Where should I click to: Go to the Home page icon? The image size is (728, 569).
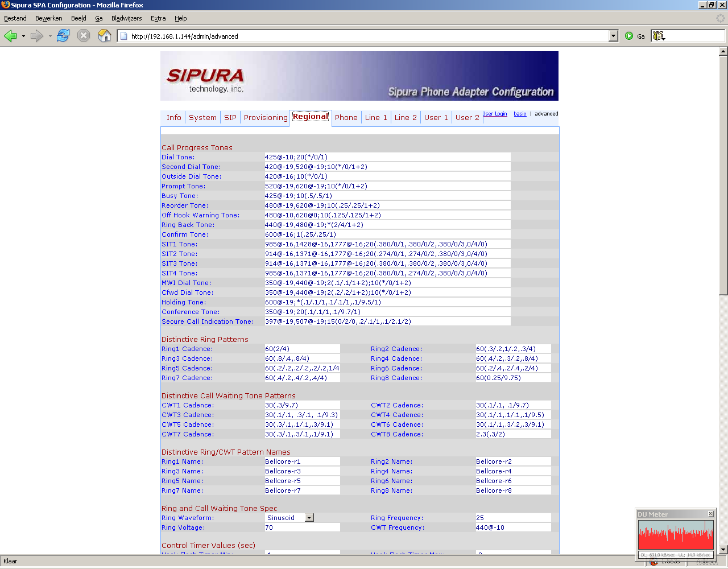[105, 36]
